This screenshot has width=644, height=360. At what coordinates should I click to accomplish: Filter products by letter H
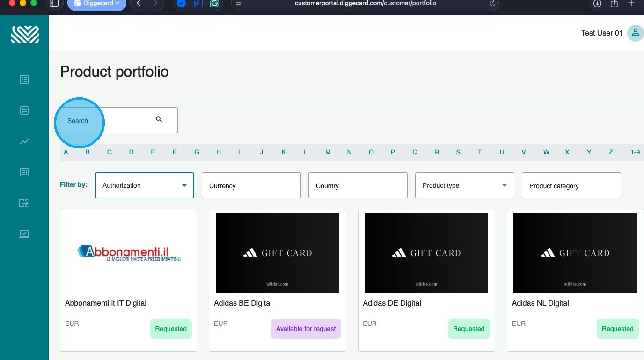(219, 152)
